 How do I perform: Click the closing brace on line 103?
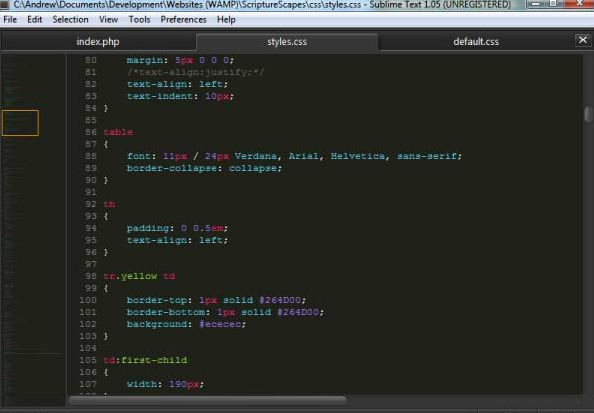click(x=106, y=336)
